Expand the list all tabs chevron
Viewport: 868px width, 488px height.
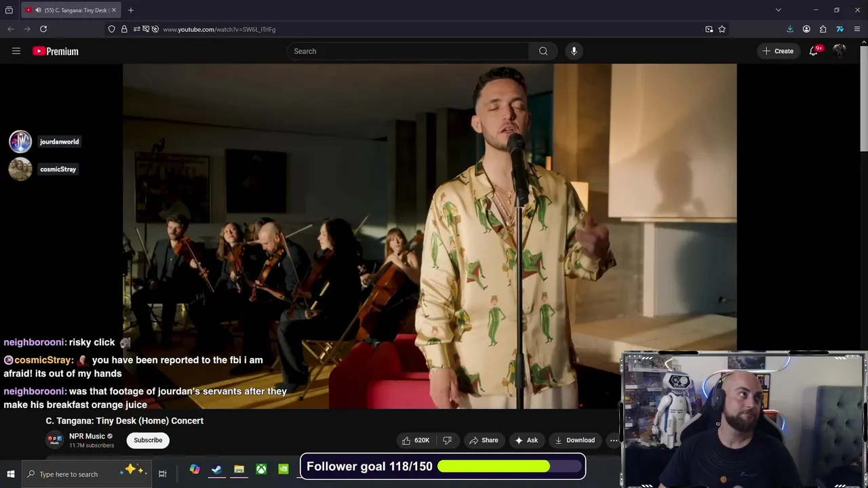[x=778, y=10]
